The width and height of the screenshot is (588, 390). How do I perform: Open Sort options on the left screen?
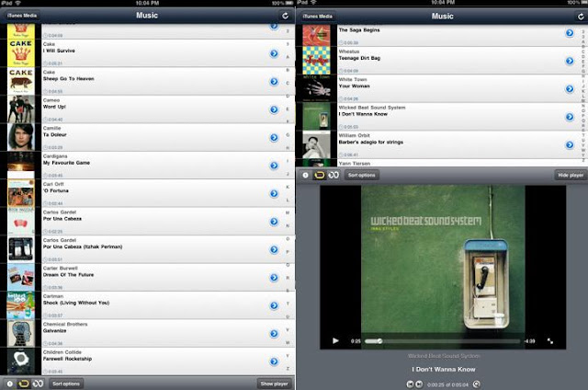tap(66, 384)
